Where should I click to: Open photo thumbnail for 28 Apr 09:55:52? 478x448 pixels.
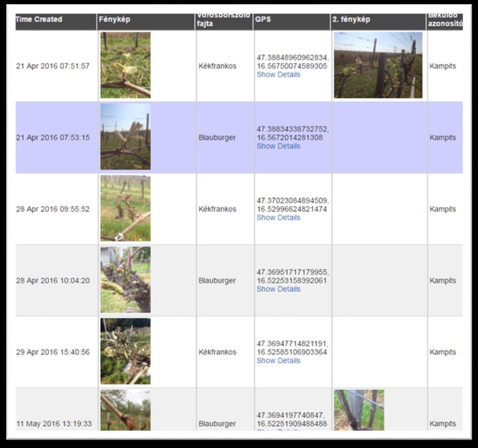125,208
